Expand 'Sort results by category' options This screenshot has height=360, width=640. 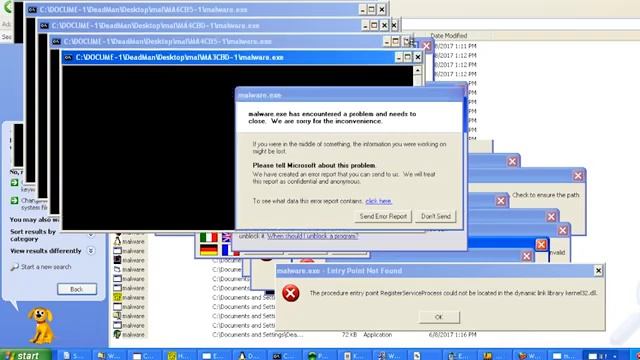coord(91,235)
